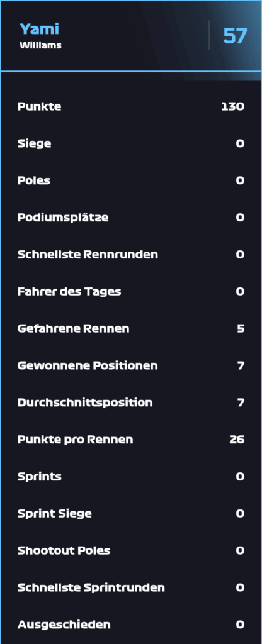Click the Siege stat label
The height and width of the screenshot is (644, 262).
(35, 144)
